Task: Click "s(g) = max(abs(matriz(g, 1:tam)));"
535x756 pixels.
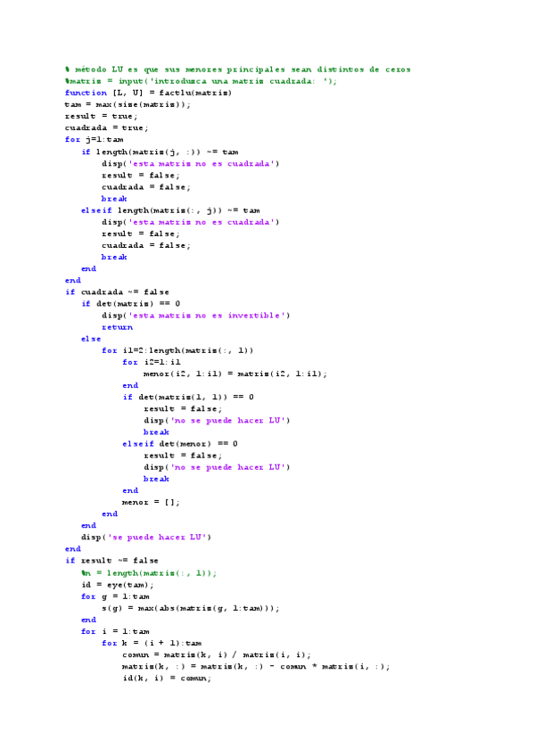Action: coord(191,608)
